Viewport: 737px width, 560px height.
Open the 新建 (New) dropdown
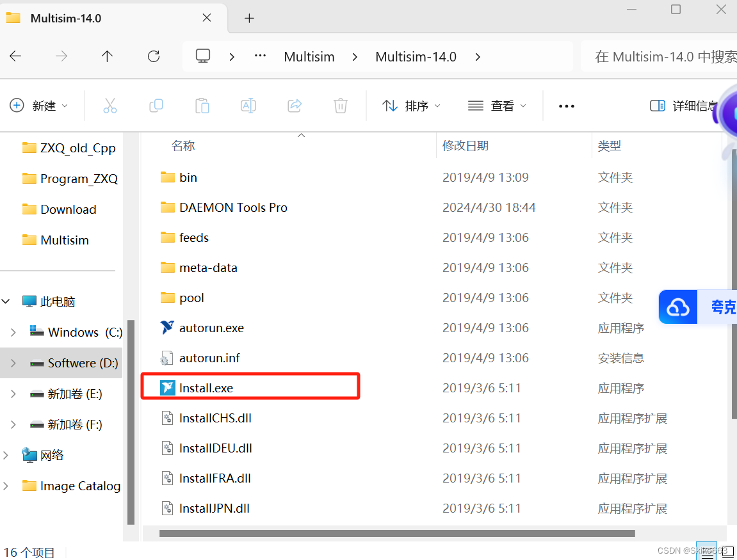coord(39,106)
